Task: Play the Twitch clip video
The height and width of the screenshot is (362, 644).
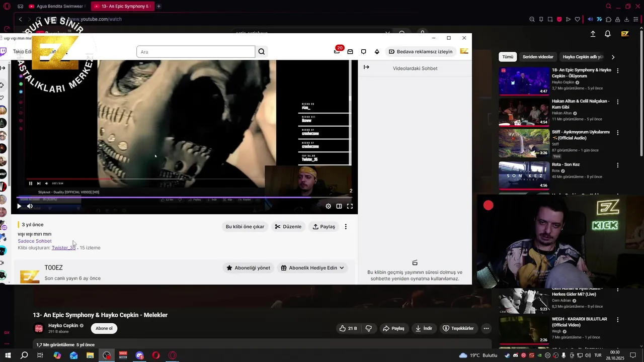Action: pyautogui.click(x=19, y=206)
